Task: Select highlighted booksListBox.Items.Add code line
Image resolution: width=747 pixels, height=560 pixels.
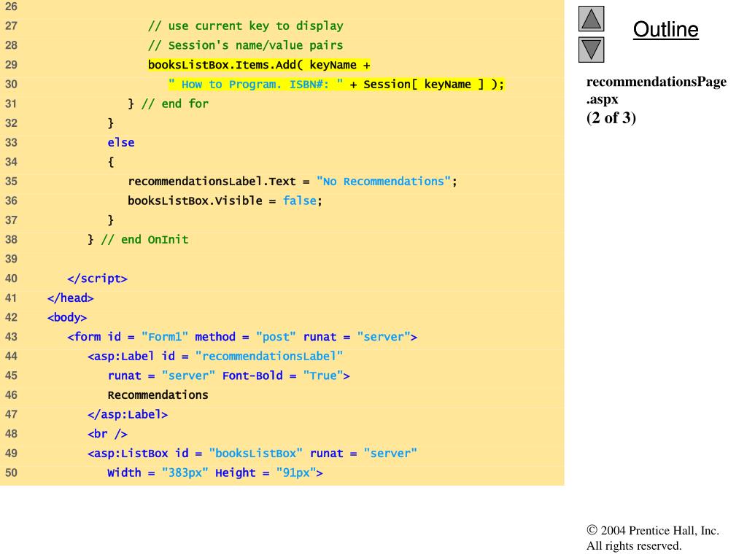Action: click(x=259, y=65)
